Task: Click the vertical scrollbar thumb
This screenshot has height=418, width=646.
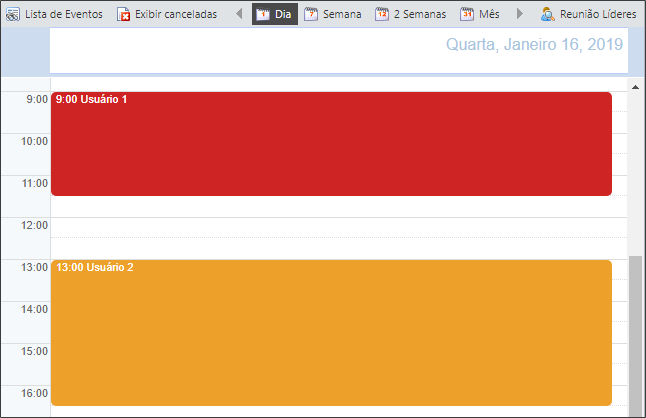Action: pyautogui.click(x=636, y=336)
